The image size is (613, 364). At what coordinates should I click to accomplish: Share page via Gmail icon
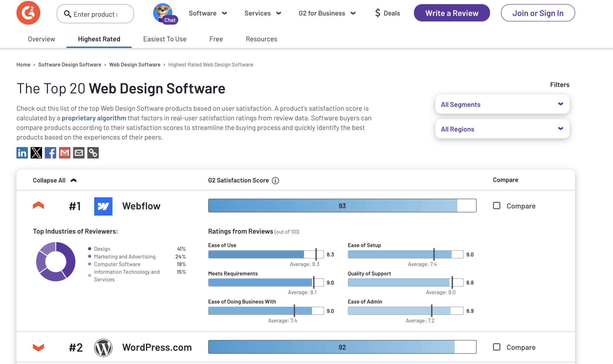(65, 153)
